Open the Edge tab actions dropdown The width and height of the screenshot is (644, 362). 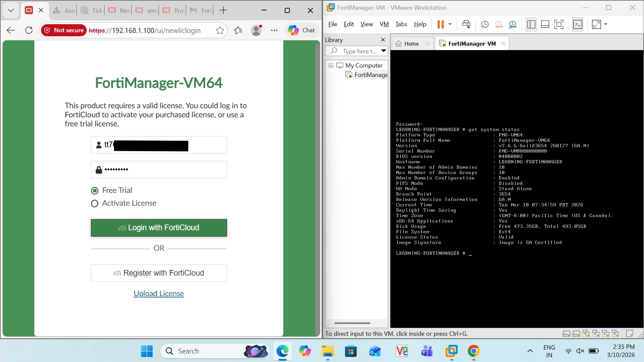11,10
